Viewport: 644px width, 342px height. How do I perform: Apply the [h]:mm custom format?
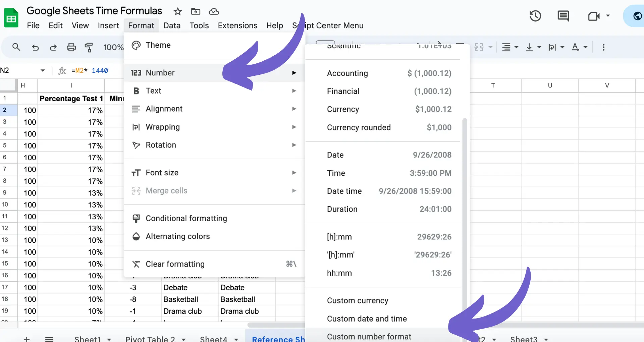coord(384,237)
